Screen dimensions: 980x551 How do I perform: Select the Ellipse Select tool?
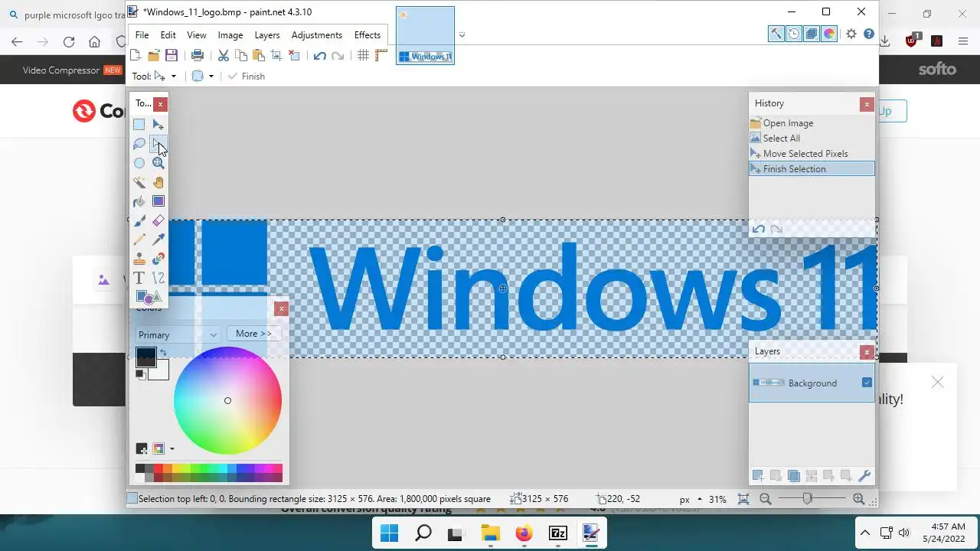click(139, 163)
